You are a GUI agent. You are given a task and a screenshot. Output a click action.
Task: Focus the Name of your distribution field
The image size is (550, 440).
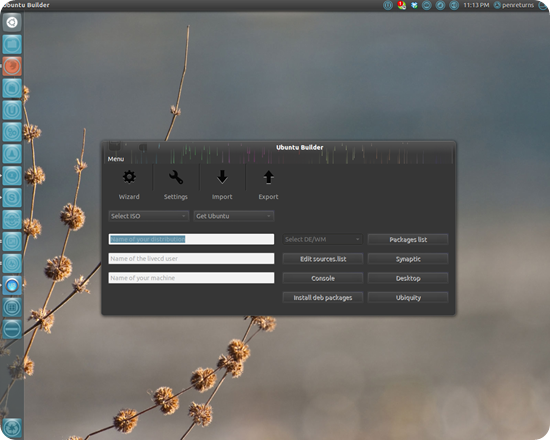(191, 239)
